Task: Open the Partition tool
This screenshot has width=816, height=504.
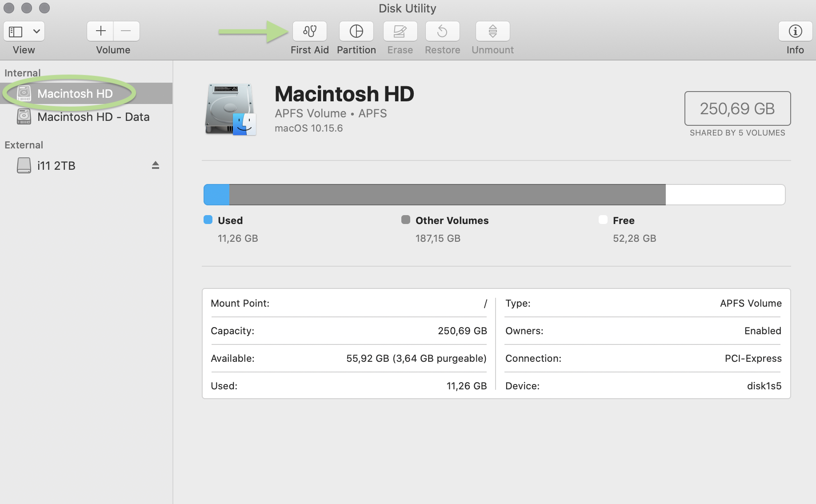Action: point(356,31)
